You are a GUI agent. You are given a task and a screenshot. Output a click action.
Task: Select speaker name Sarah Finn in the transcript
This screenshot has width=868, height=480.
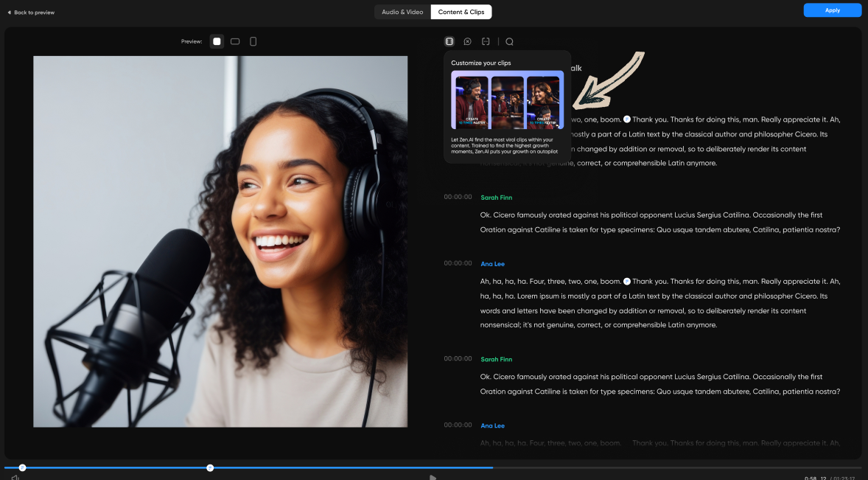[496, 197]
